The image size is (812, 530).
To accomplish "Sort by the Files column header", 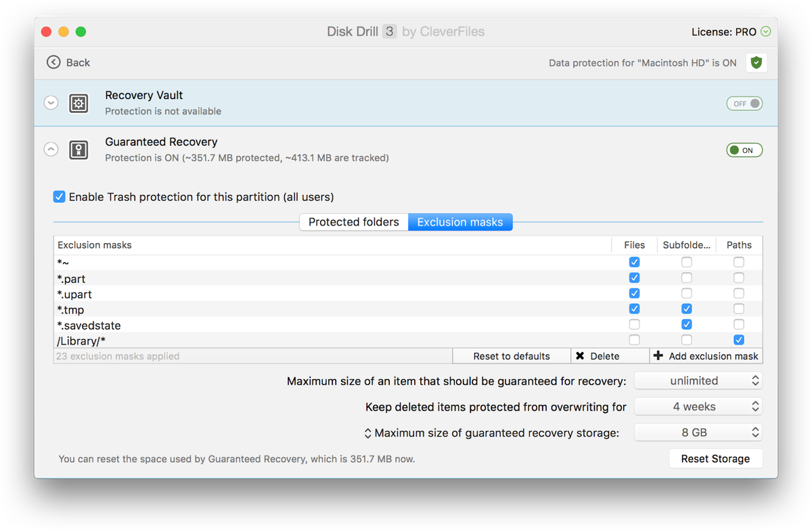I will tap(634, 245).
